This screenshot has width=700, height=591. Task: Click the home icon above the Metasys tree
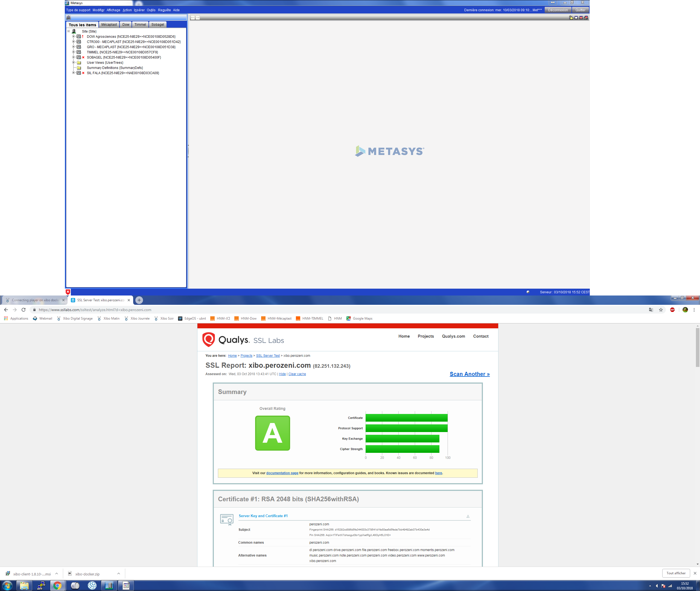pos(69,18)
